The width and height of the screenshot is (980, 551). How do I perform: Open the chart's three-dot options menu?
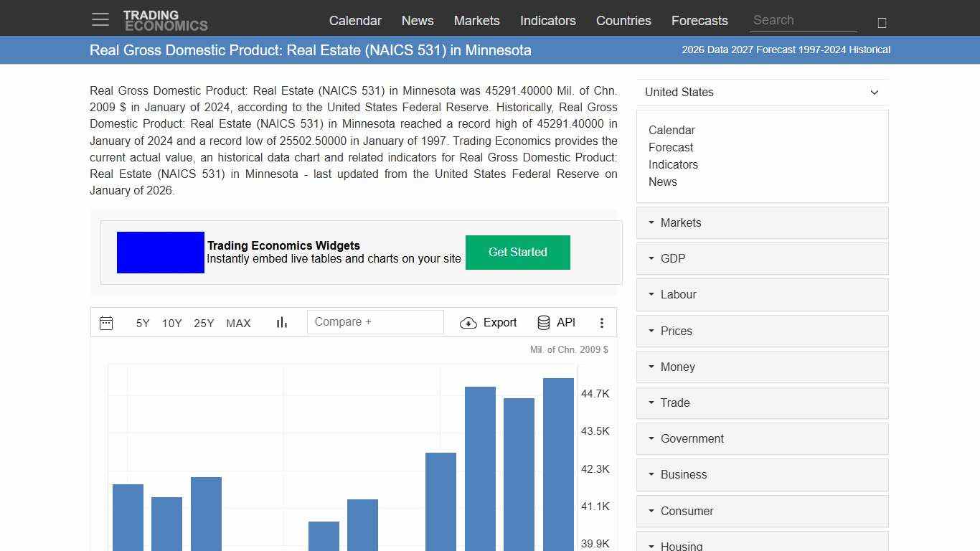602,323
